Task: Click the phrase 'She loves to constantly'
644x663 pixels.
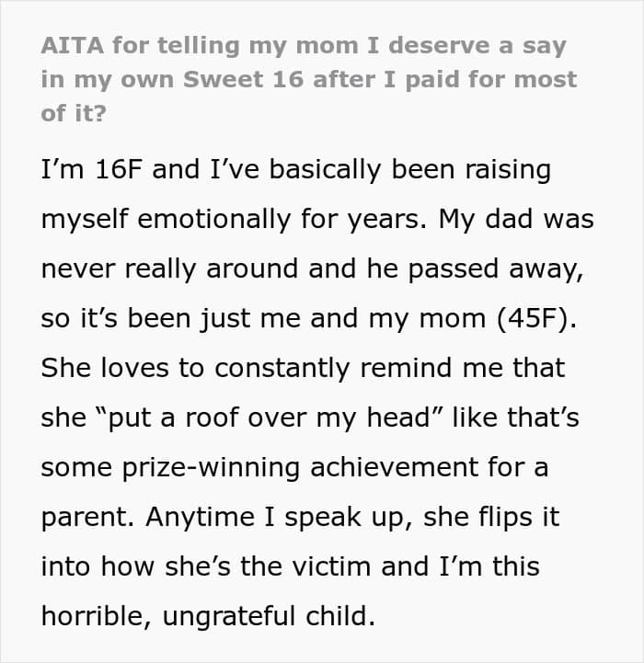Action: pos(195,368)
